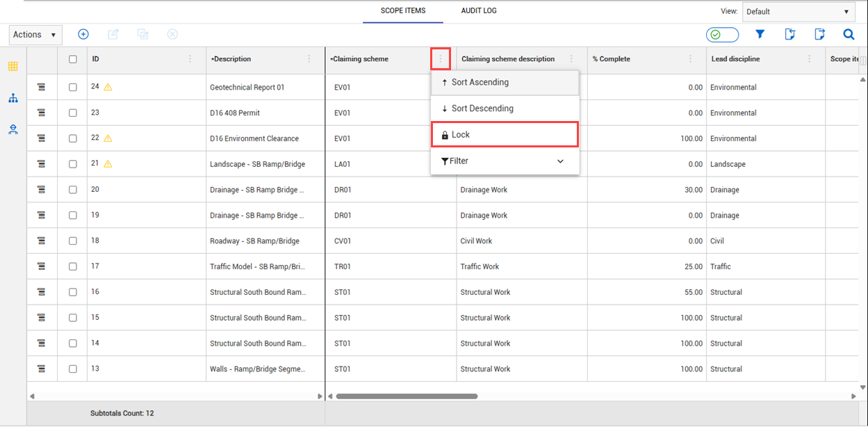The image size is (868, 427).
Task: Click the Geotechnical Report 01 cell
Action: pos(265,88)
